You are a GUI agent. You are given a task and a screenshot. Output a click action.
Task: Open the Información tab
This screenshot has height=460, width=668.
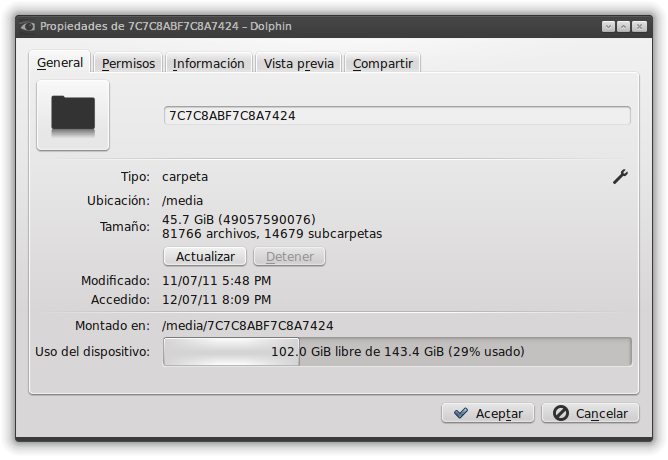coord(209,63)
